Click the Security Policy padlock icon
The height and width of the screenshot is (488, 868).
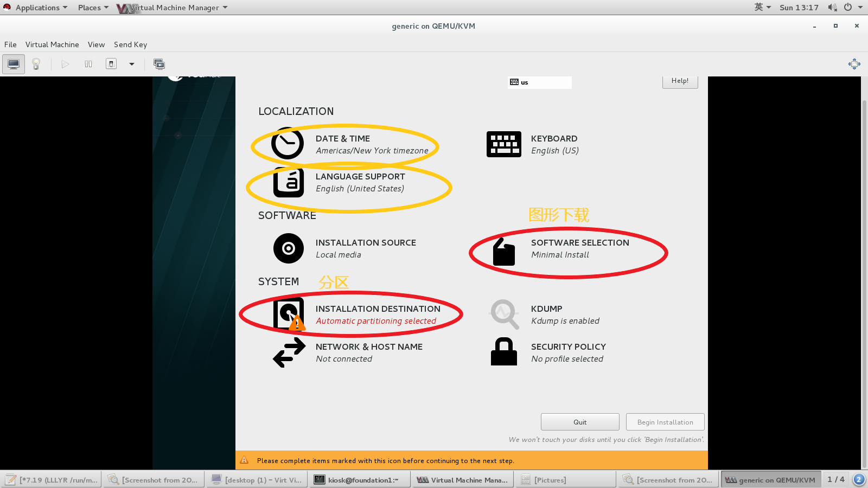pyautogui.click(x=504, y=351)
